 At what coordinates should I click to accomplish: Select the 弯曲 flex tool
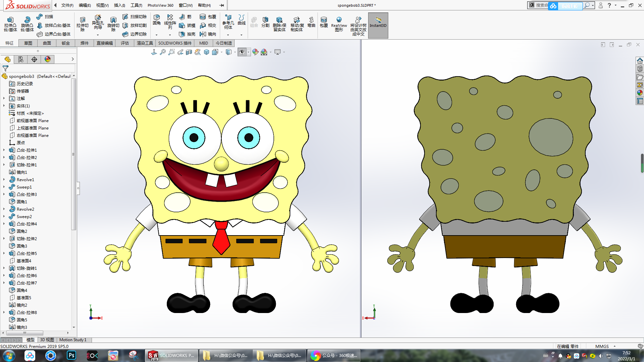[311, 22]
